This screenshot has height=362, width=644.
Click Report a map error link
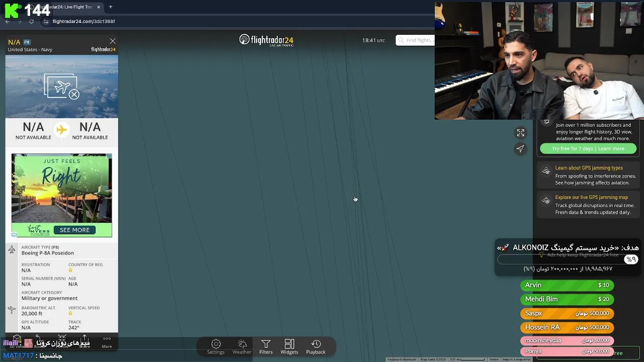tap(517, 359)
